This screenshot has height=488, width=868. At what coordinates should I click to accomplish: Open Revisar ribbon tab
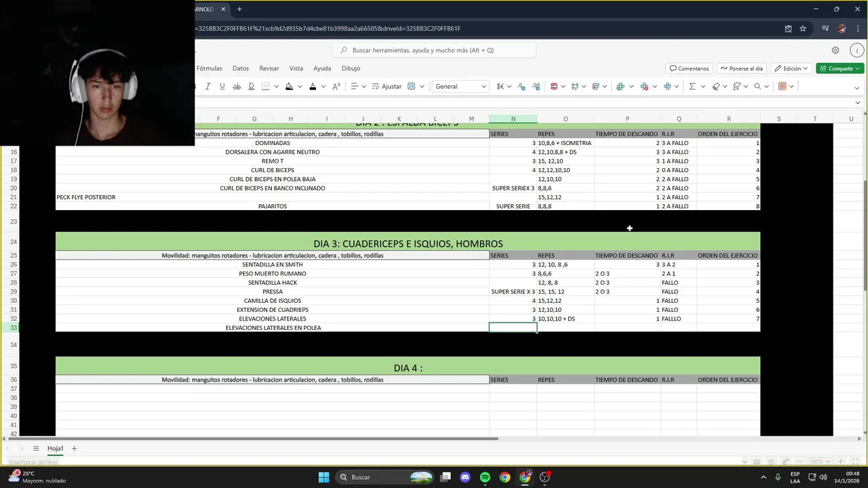click(269, 68)
